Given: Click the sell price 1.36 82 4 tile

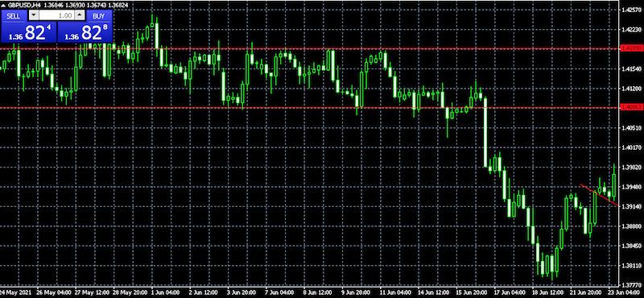Looking at the screenshot, I should pos(29,32).
